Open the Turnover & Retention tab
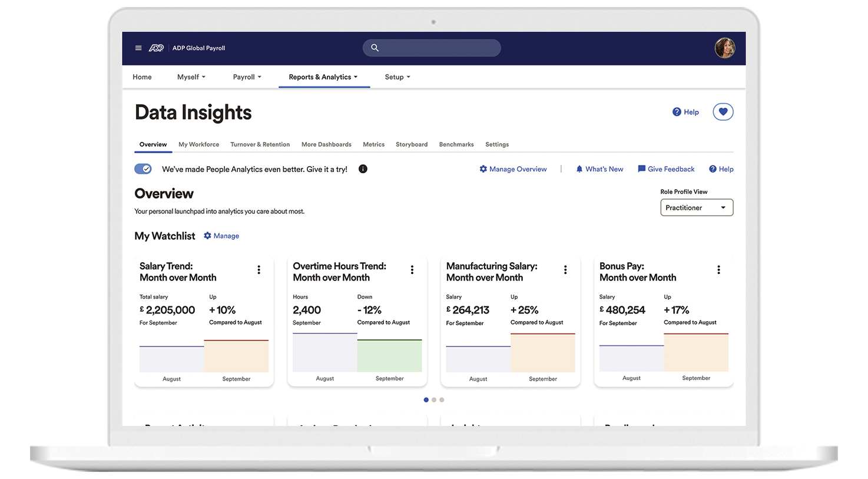Image resolution: width=868 pixels, height=479 pixels. (x=260, y=144)
